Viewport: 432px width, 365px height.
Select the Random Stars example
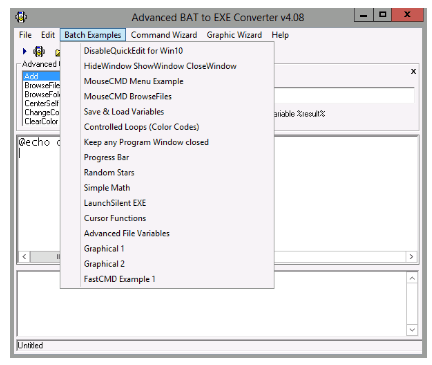pyautogui.click(x=167, y=173)
